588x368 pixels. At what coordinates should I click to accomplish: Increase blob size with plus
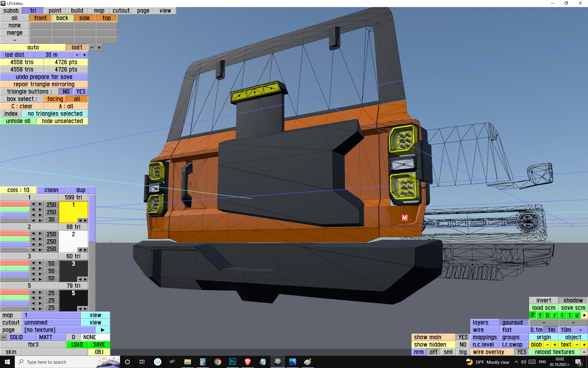pos(555,345)
